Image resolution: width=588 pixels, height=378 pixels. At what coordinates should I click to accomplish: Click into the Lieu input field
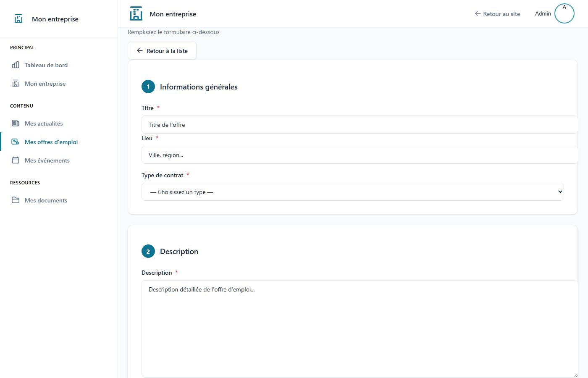(x=360, y=155)
